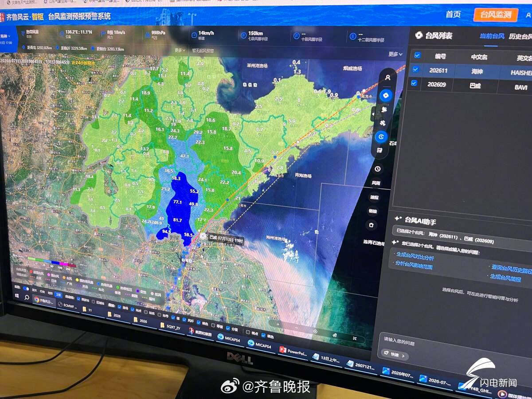Open Windows taskbar search
This screenshot has width=532, height=399.
(x=27, y=297)
